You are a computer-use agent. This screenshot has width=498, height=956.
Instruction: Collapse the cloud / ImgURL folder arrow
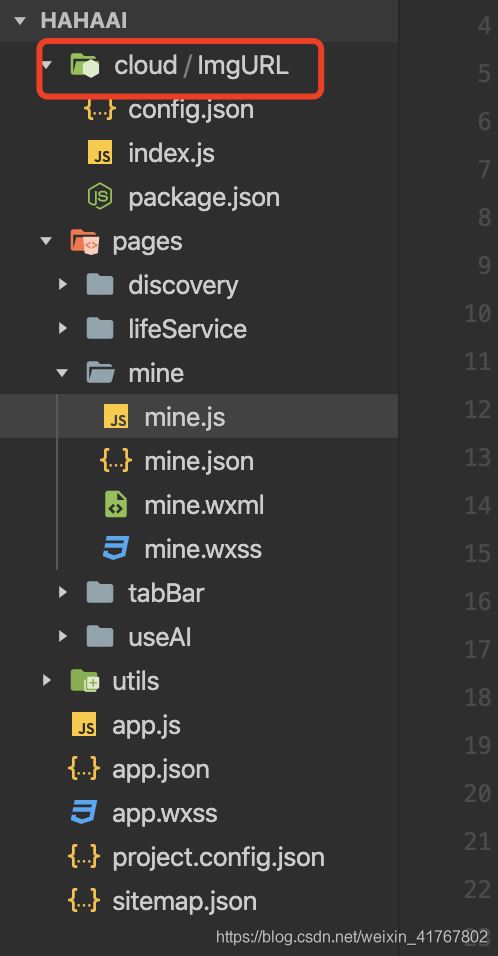click(47, 64)
